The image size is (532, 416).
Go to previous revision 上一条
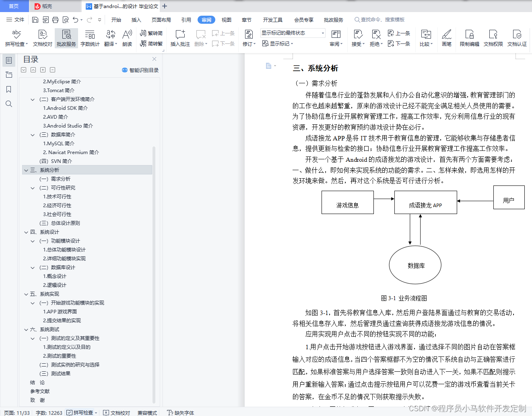tap(399, 33)
